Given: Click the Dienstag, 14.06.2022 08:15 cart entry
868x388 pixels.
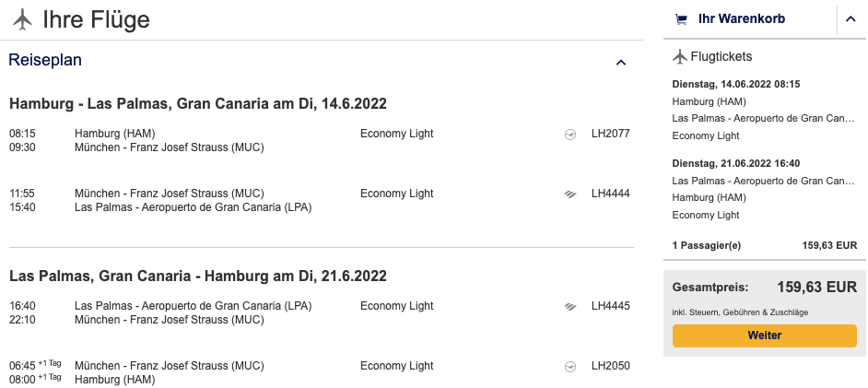Looking at the screenshot, I should click(x=736, y=84).
